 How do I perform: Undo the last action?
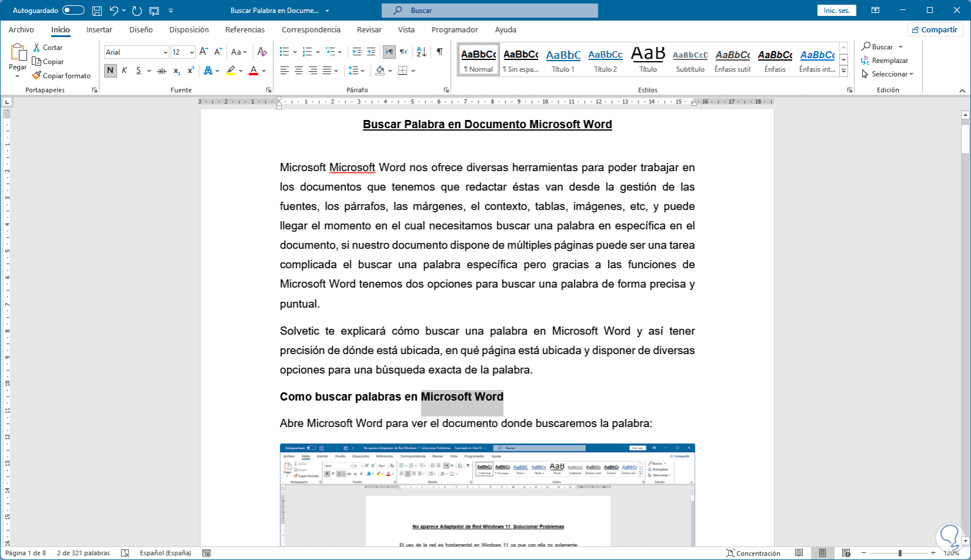[114, 11]
